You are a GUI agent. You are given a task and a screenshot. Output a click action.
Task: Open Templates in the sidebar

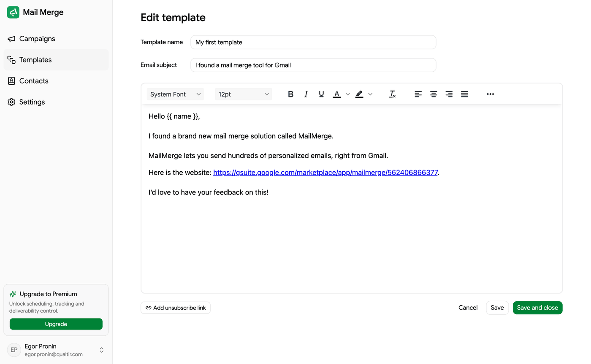tap(56, 60)
